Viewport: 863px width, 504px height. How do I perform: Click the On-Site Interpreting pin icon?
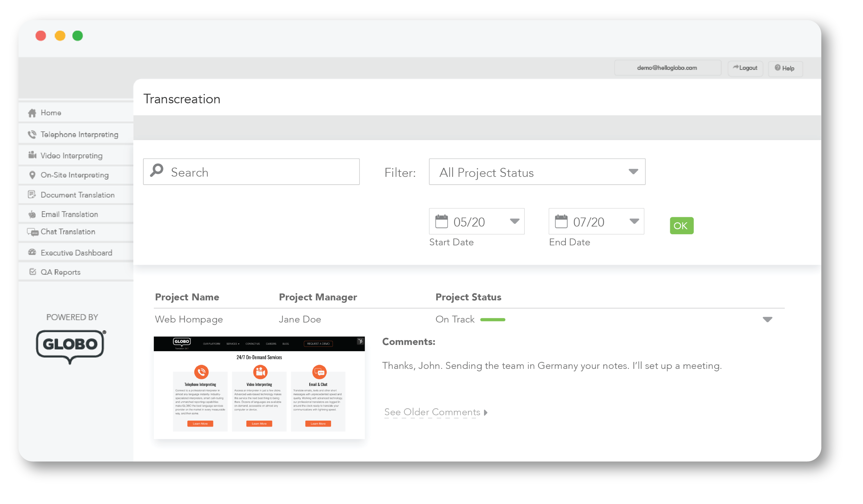[32, 175]
